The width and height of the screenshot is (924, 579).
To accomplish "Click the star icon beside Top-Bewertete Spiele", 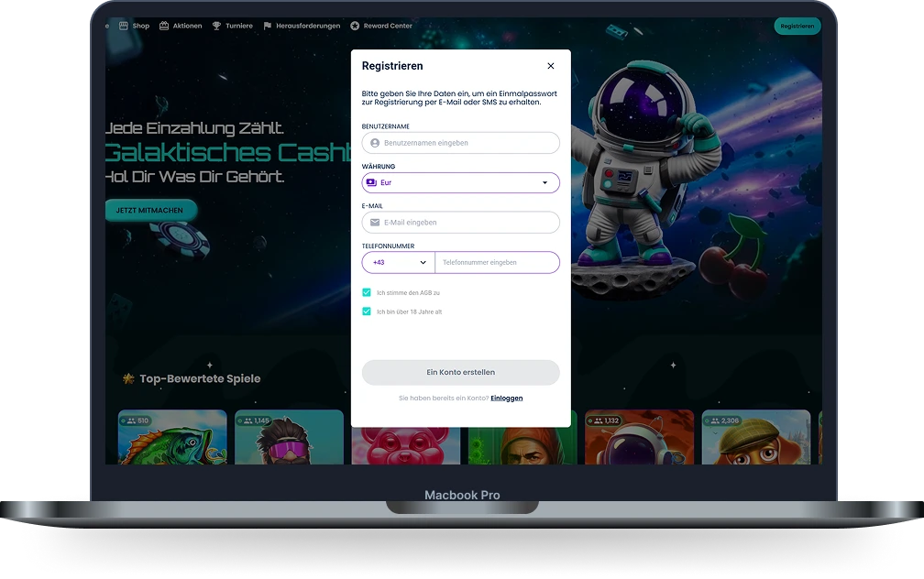I will 128,378.
